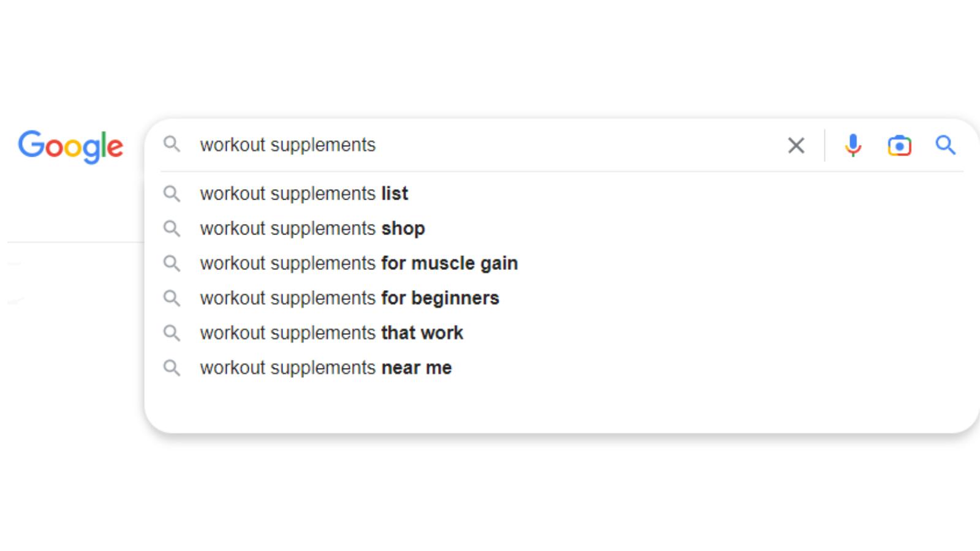Select suggestion 'workout supplements for muscle gain'
The image size is (980, 551).
[x=359, y=263]
